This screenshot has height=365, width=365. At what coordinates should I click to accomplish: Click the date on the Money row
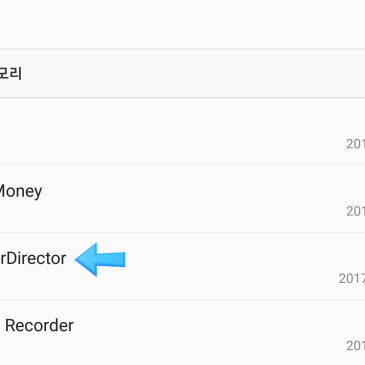pos(355,211)
